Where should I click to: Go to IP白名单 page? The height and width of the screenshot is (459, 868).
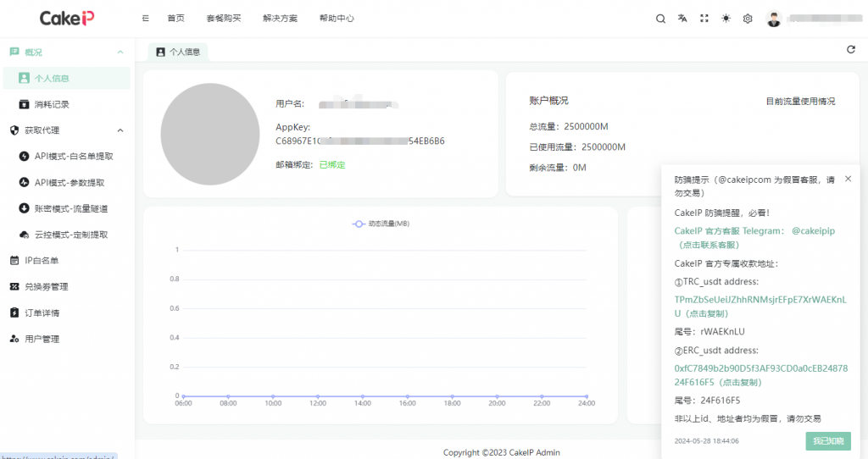pyautogui.click(x=42, y=261)
